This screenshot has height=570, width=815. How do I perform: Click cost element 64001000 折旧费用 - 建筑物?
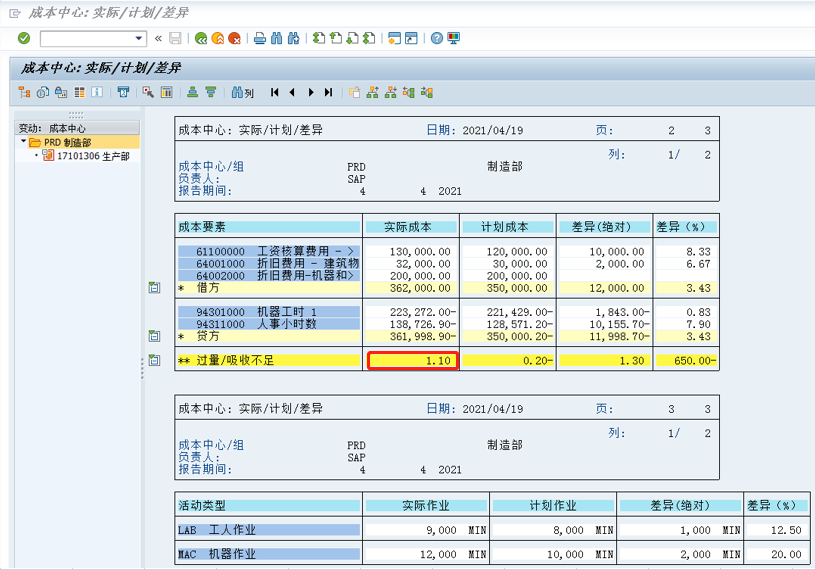(269, 263)
